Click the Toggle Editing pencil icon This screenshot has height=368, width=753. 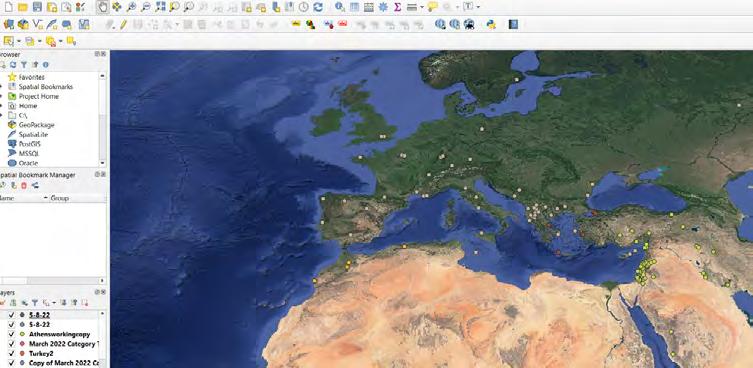(x=123, y=24)
